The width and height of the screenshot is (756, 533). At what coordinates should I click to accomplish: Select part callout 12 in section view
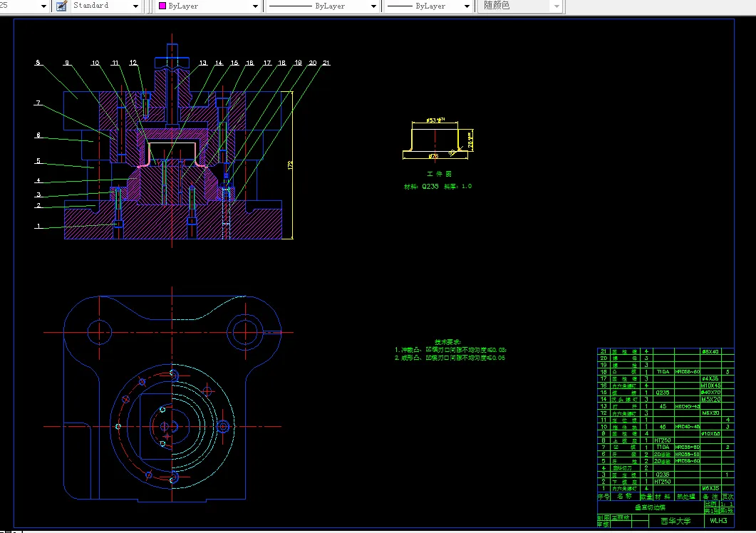(133, 63)
